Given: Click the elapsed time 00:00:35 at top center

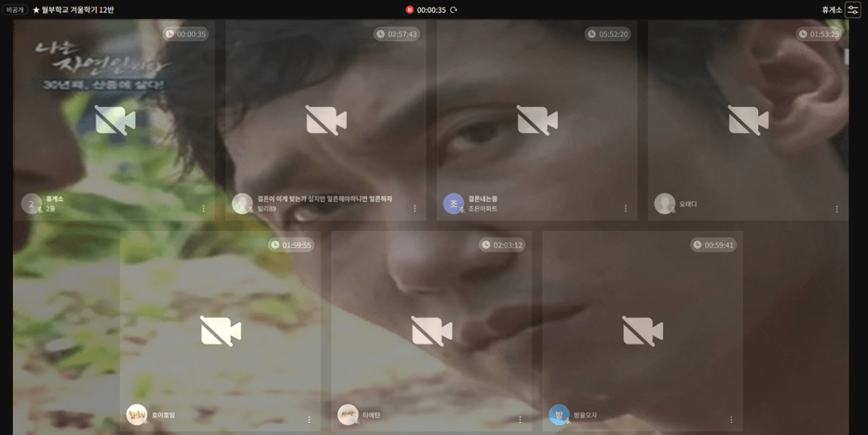Looking at the screenshot, I should (x=432, y=10).
